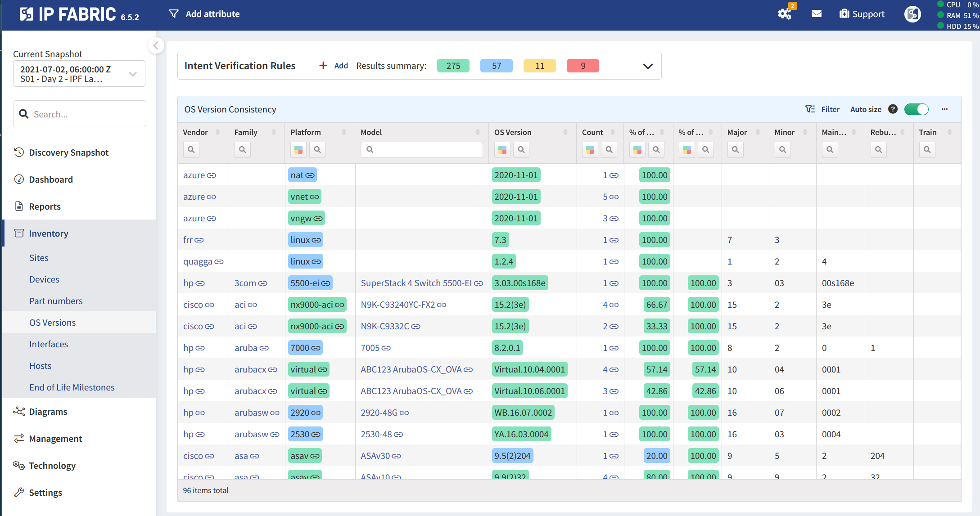Click the color rule icon in Platform column
The height and width of the screenshot is (516, 980).
coord(298,150)
